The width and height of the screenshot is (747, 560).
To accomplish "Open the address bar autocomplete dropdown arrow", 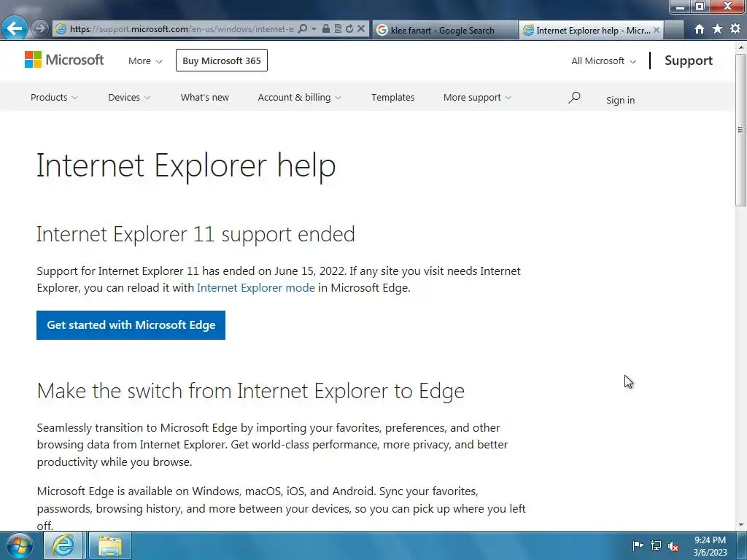I will click(x=314, y=28).
